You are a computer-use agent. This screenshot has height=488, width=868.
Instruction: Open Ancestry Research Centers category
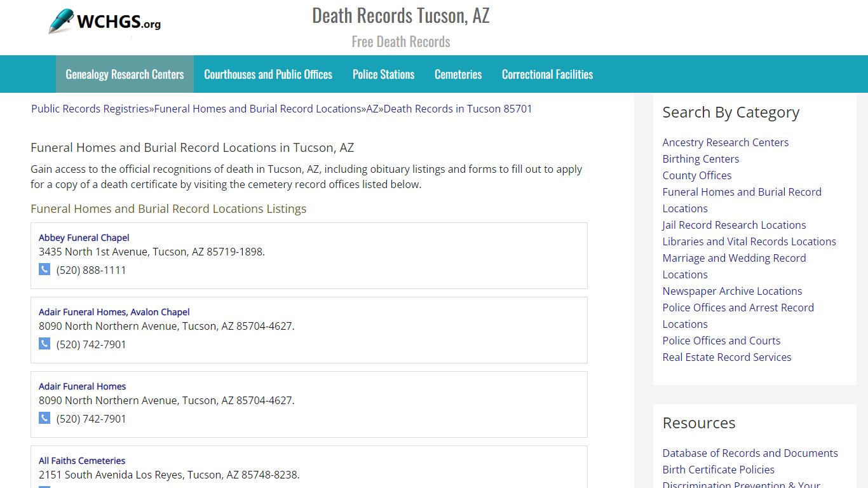pyautogui.click(x=726, y=142)
